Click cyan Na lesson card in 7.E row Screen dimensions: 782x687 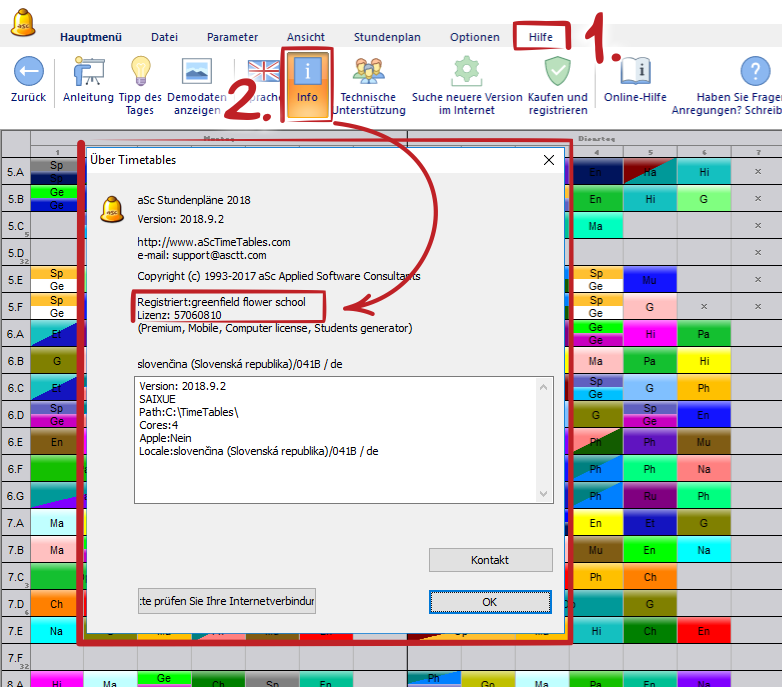click(x=56, y=631)
